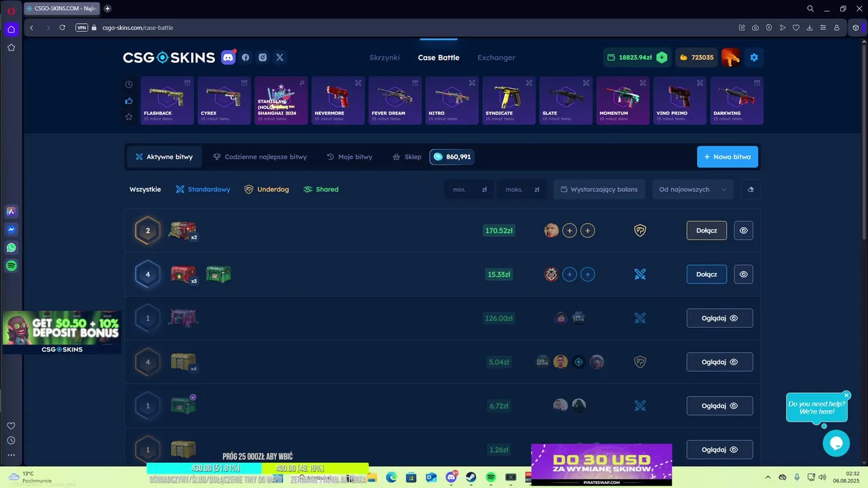Filter battles by Underdog
The height and width of the screenshot is (488, 868).
[x=267, y=189]
